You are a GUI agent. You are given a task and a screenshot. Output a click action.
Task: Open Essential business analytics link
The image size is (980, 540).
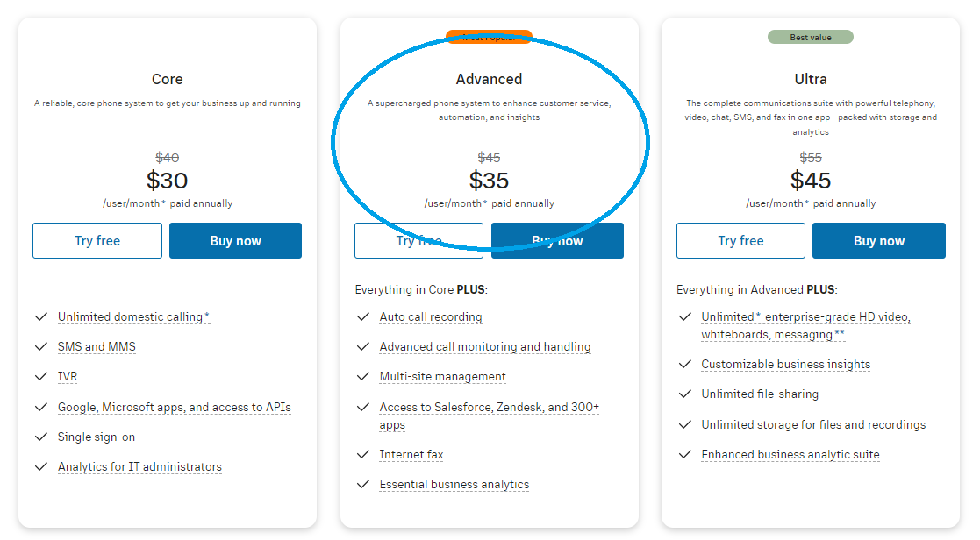coord(454,485)
